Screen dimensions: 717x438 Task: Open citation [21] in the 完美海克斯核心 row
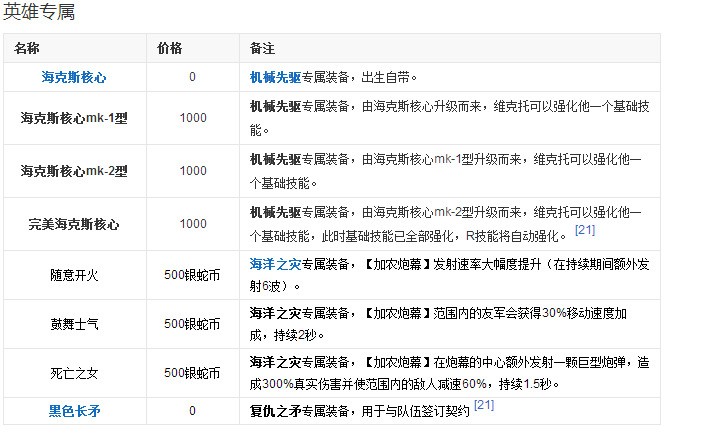coord(585,230)
